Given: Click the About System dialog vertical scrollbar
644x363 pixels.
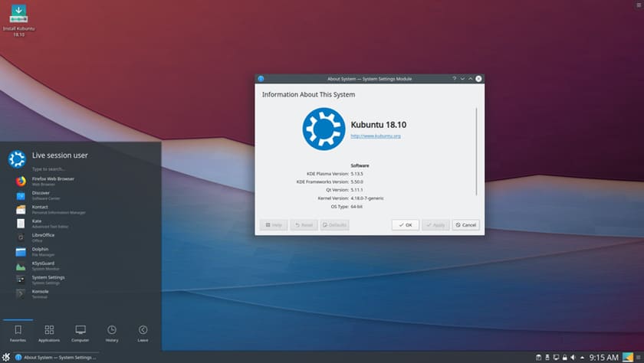Looking at the screenshot, I should click(x=477, y=149).
